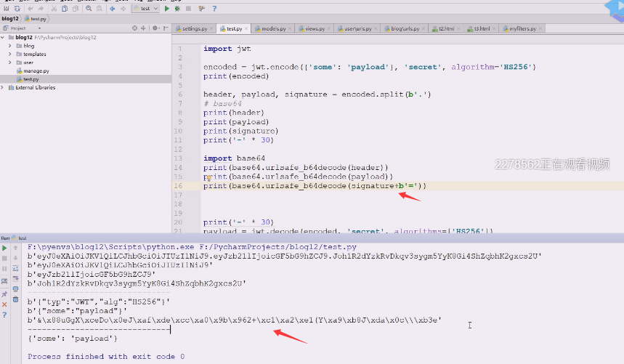Open Settings with the wrench icon
The image size is (624, 364).
(x=202, y=8)
